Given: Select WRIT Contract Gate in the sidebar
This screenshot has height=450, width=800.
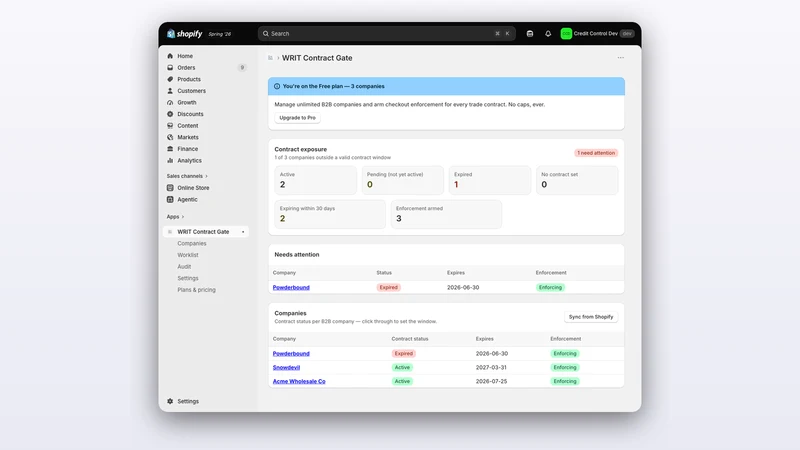Looking at the screenshot, I should click(206, 232).
